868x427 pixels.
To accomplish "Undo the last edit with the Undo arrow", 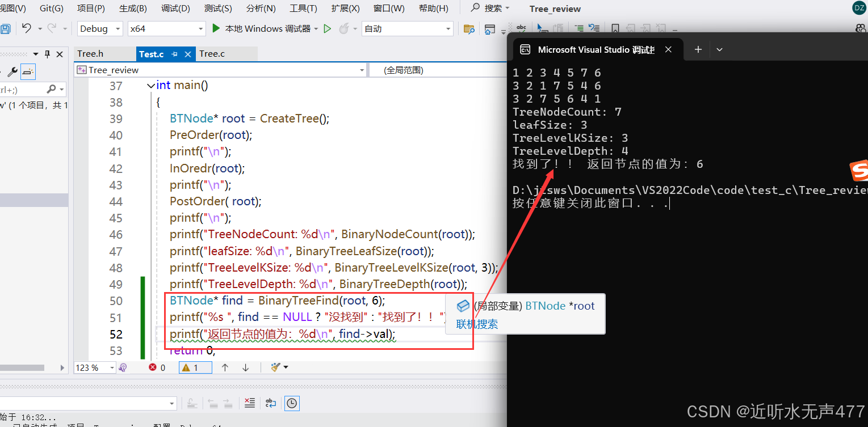I will click(26, 28).
